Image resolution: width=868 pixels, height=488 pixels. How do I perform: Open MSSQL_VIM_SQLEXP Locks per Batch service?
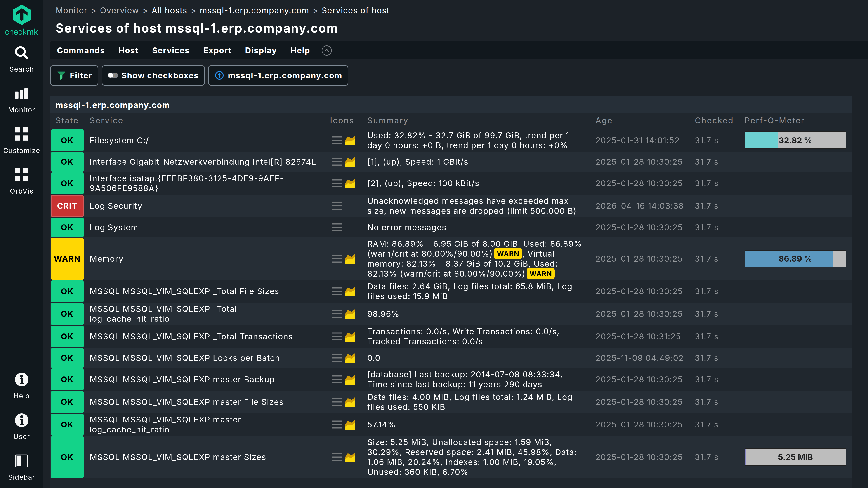point(185,358)
